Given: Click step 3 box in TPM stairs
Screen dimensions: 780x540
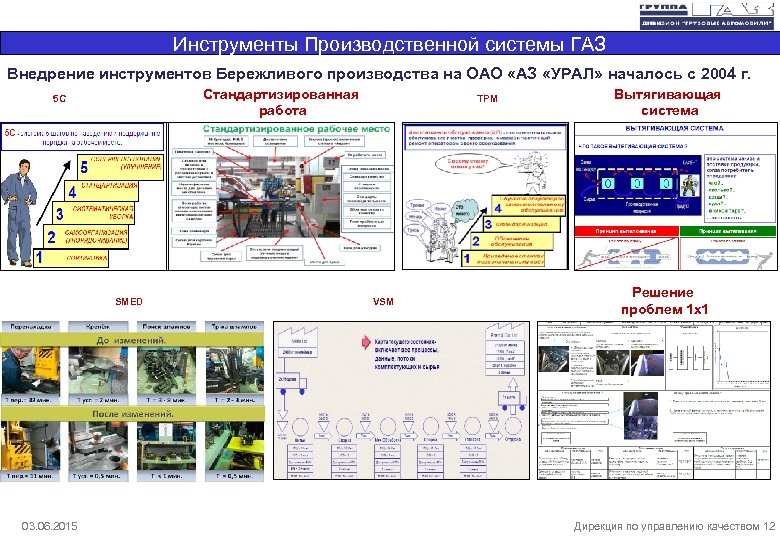Looking at the screenshot, I should (x=521, y=224).
